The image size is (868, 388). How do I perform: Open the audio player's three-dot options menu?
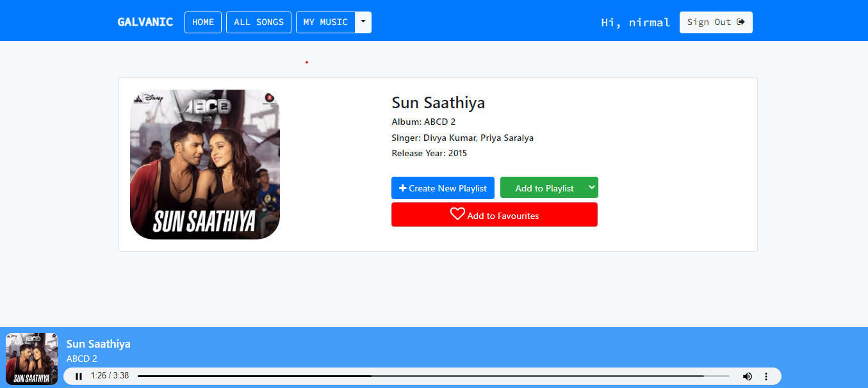(x=766, y=376)
